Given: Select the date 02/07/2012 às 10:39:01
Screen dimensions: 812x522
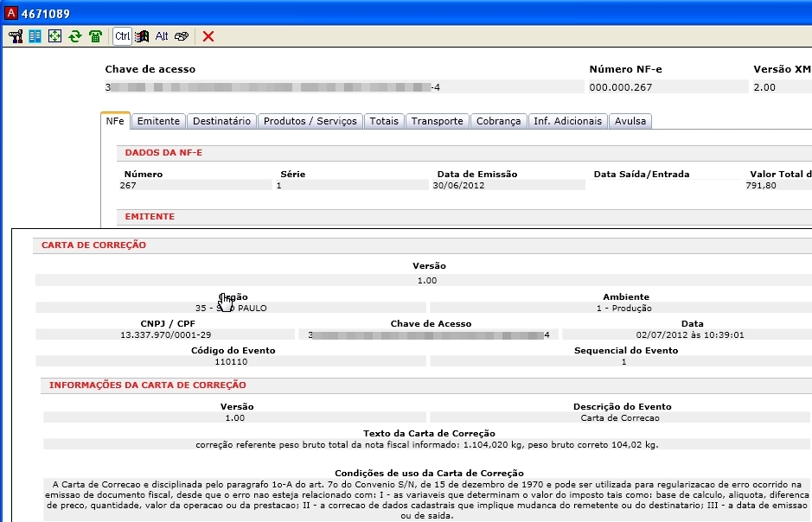Looking at the screenshot, I should click(x=690, y=334).
